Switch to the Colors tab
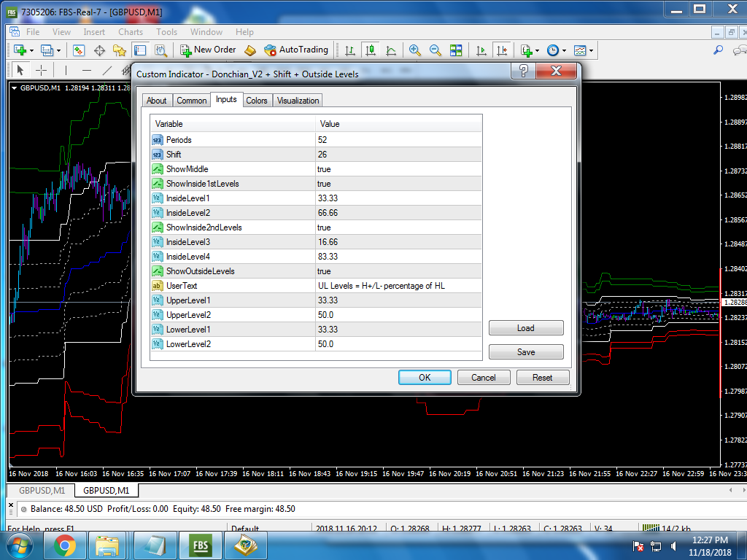 (257, 101)
